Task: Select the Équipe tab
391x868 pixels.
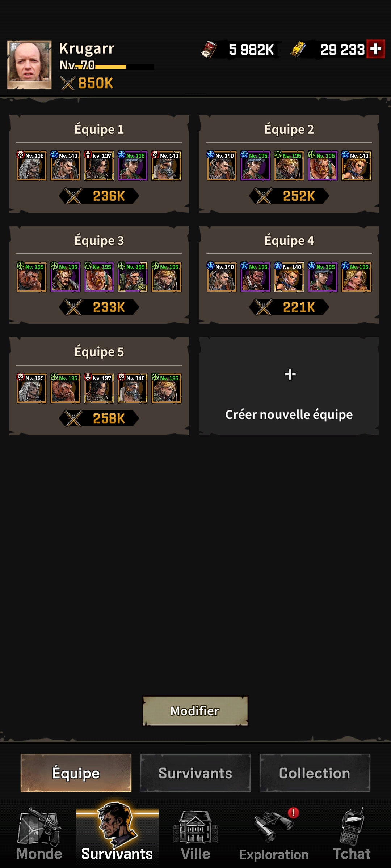Action: tap(76, 773)
